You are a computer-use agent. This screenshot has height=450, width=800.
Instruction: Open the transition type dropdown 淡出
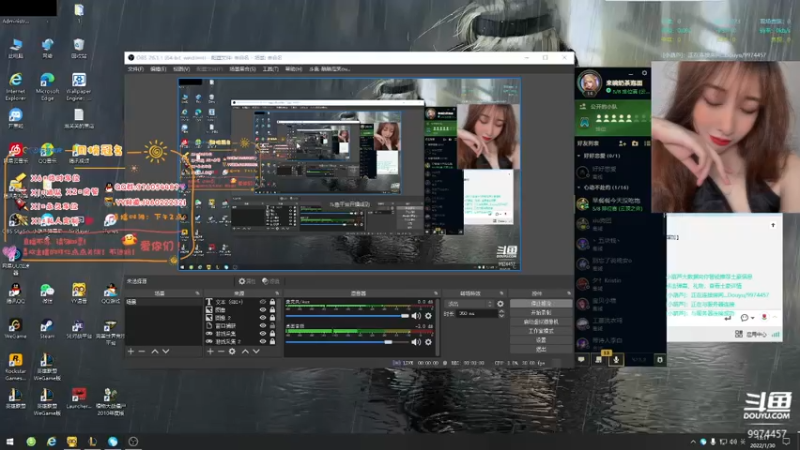coord(469,304)
